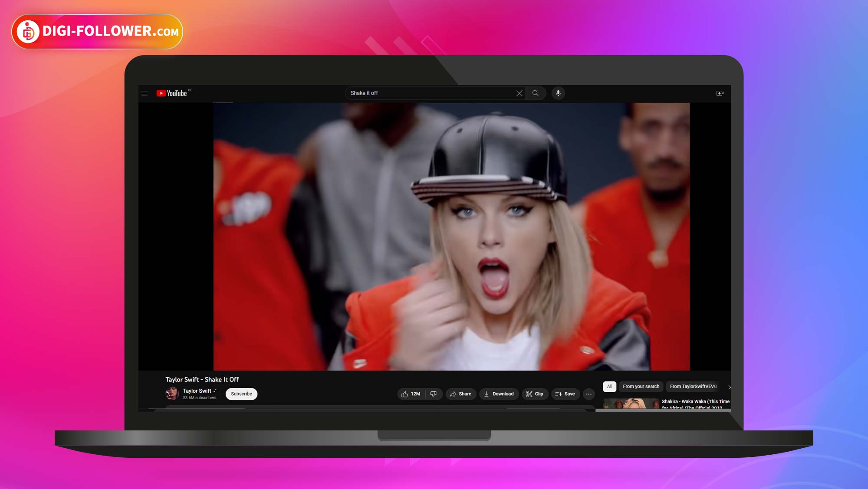Open 'Shakira - Waka Waka' video title

pos(696,404)
